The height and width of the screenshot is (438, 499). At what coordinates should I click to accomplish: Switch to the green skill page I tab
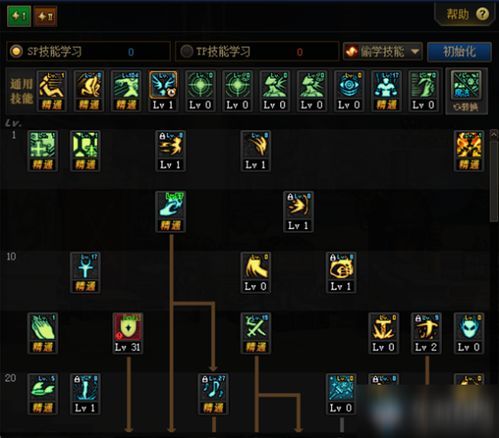19,16
